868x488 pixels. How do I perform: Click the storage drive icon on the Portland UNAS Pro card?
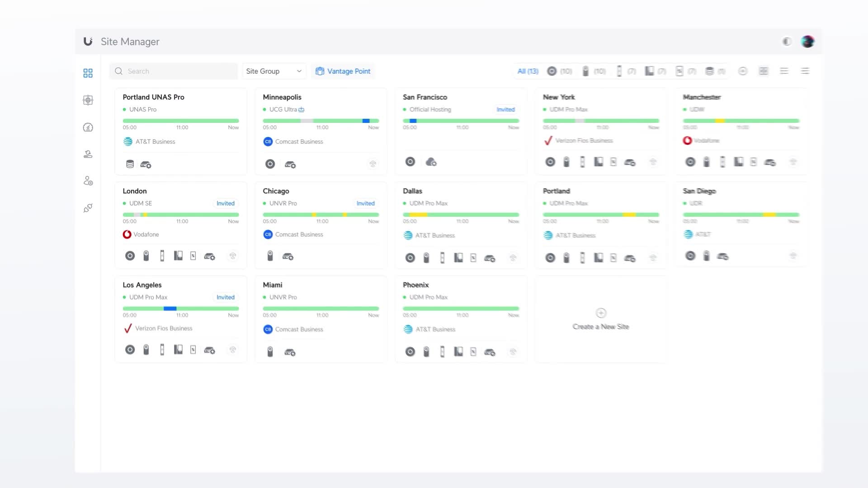[130, 164]
